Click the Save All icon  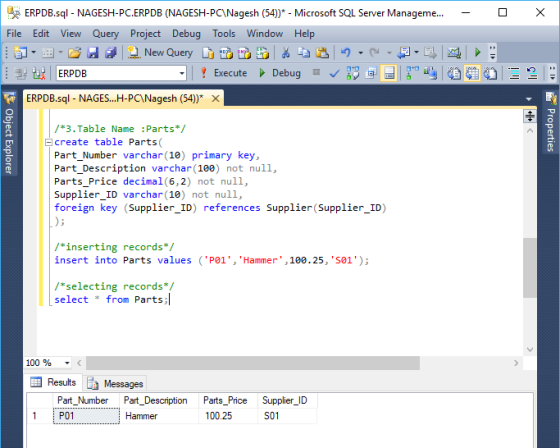coord(111,53)
